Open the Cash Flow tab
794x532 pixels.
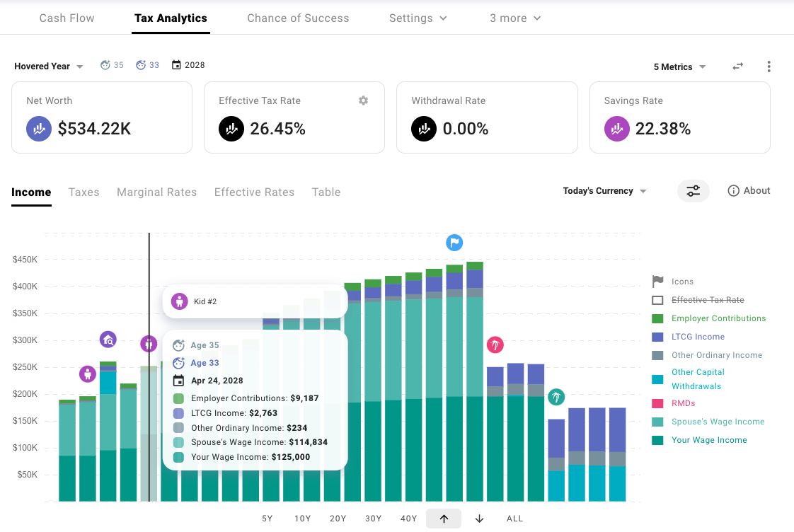tap(67, 18)
